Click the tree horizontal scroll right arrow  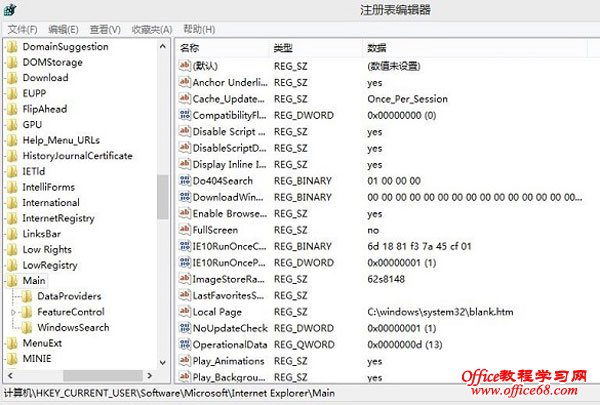(x=150, y=376)
